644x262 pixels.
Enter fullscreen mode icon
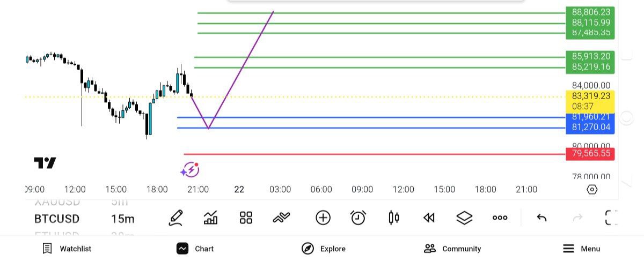click(611, 218)
